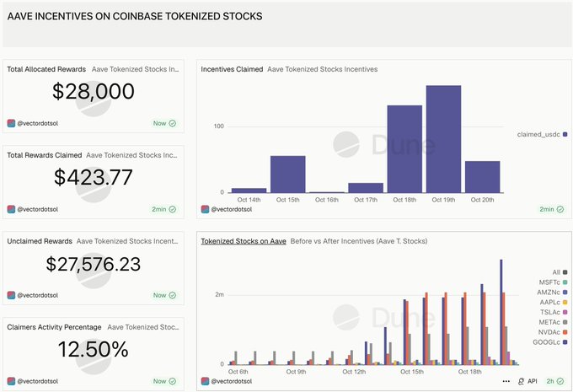This screenshot has width=573, height=392.
Task: Click refresh check icon in Claimers Activity Percentage card
Action: click(173, 381)
